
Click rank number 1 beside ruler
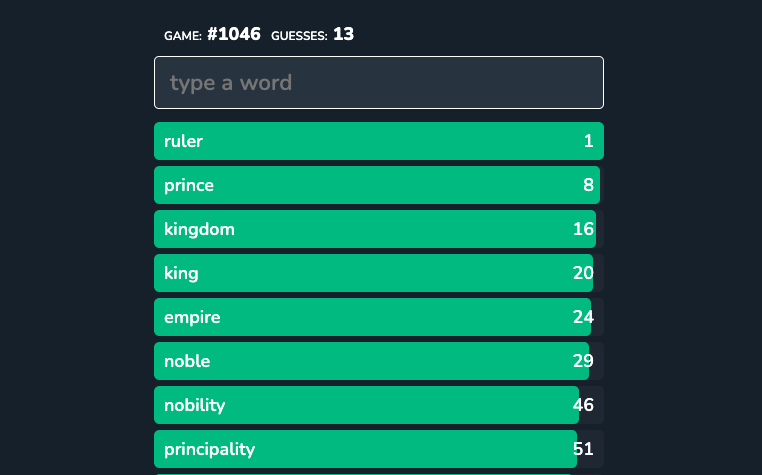589,141
